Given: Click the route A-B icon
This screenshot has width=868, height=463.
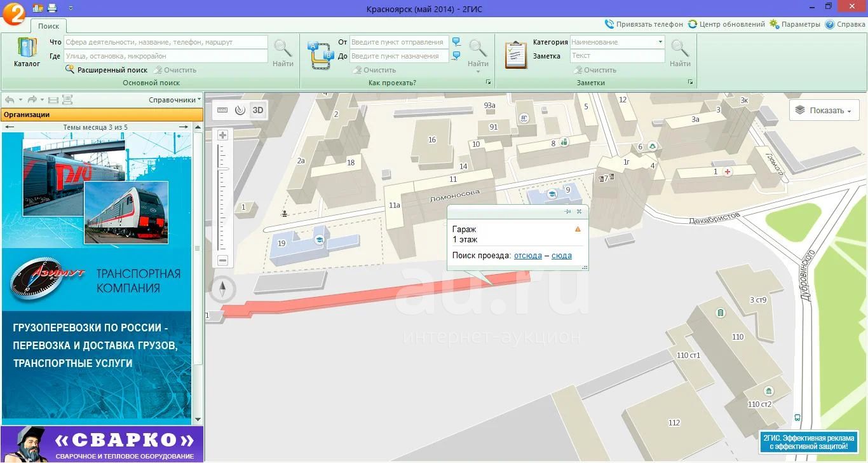Looking at the screenshot, I should (x=321, y=55).
